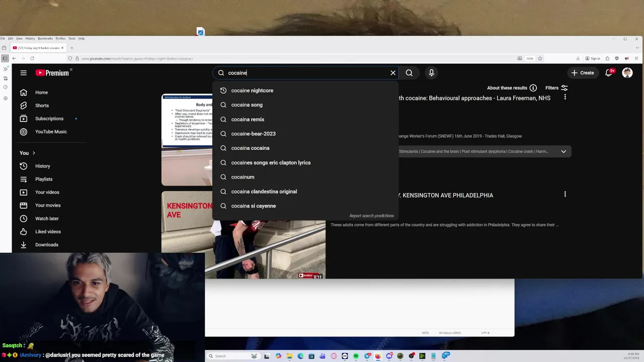
Task: Open the Firefox application hamburger menu
Action: click(x=636, y=58)
